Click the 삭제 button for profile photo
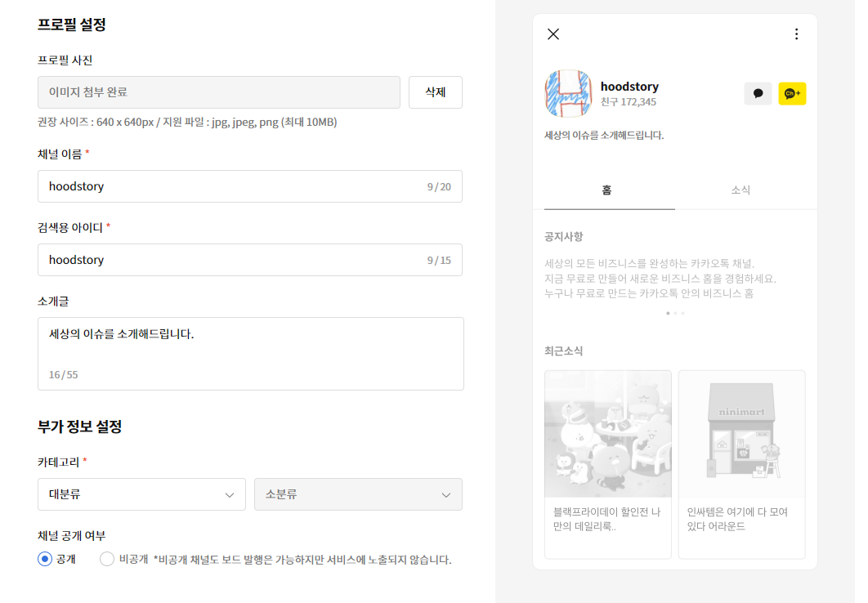Image resolution: width=868 pixels, height=603 pixels. (x=435, y=92)
